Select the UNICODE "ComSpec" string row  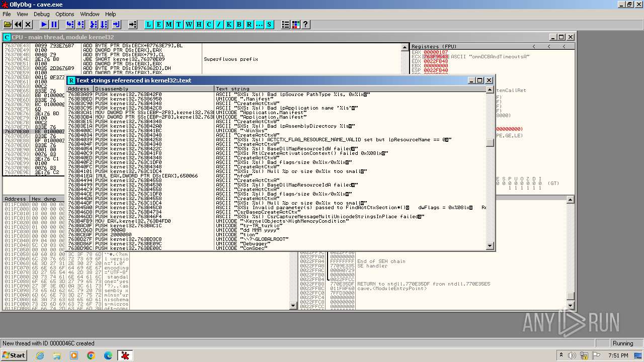tap(277, 248)
